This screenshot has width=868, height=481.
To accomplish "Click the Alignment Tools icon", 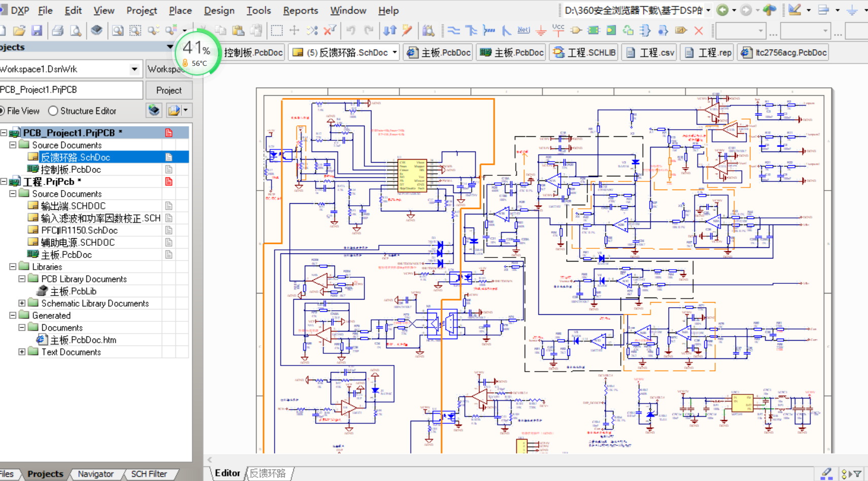I will 823,10.
